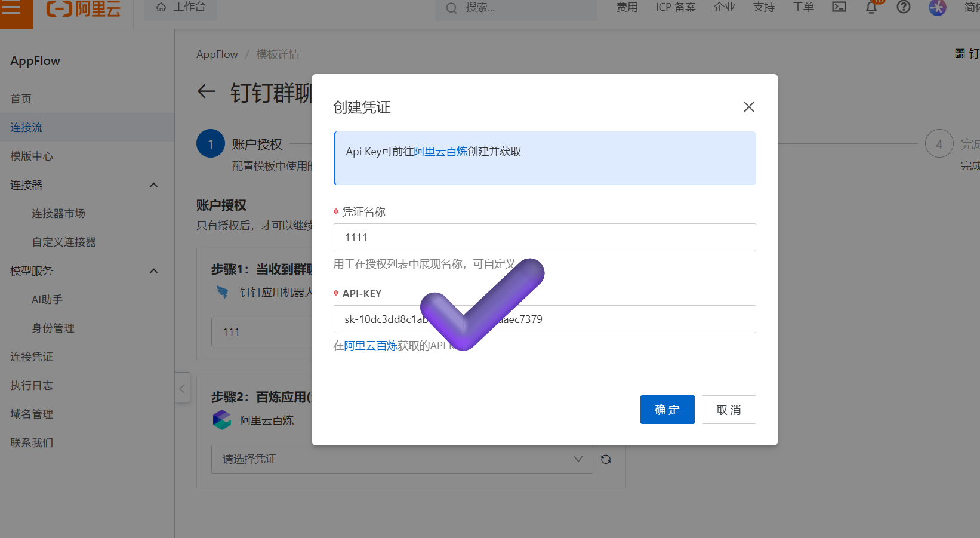Viewport: 980px width, 538px height.
Task: Click step 4 circle
Action: [939, 144]
